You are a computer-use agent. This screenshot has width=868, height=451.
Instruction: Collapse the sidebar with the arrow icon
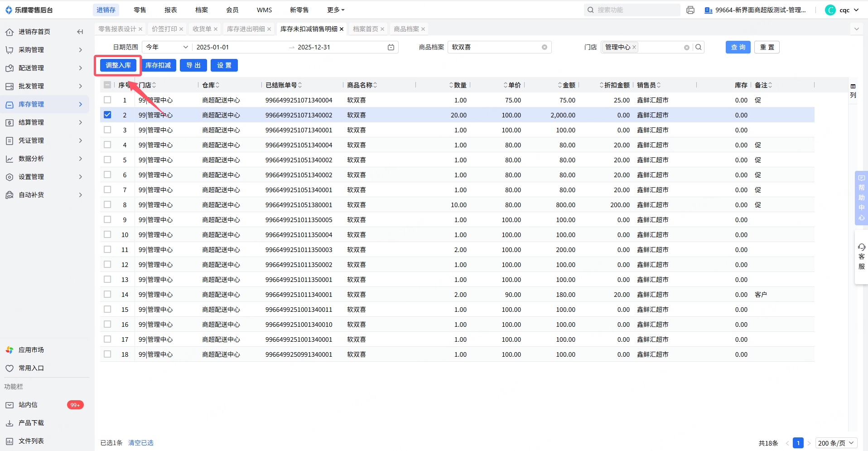click(80, 32)
